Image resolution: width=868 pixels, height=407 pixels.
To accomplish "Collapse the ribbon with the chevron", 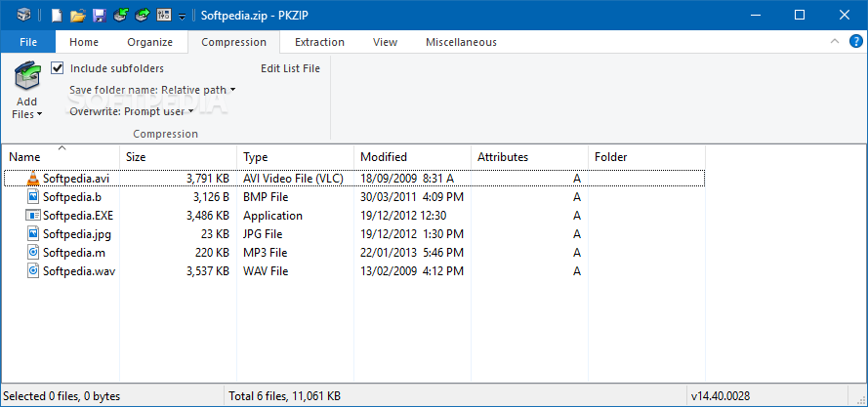I will [x=835, y=42].
